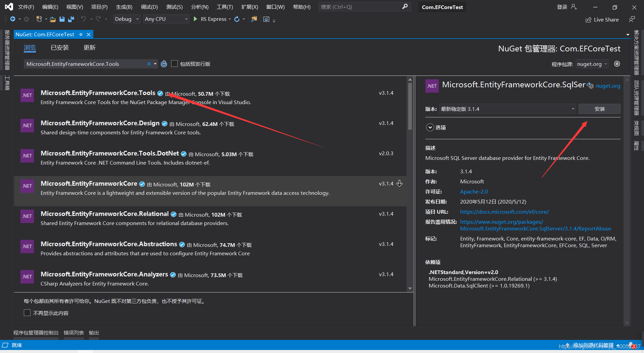
Task: Click the Navigate Backward arrow icon
Action: [x=13, y=19]
